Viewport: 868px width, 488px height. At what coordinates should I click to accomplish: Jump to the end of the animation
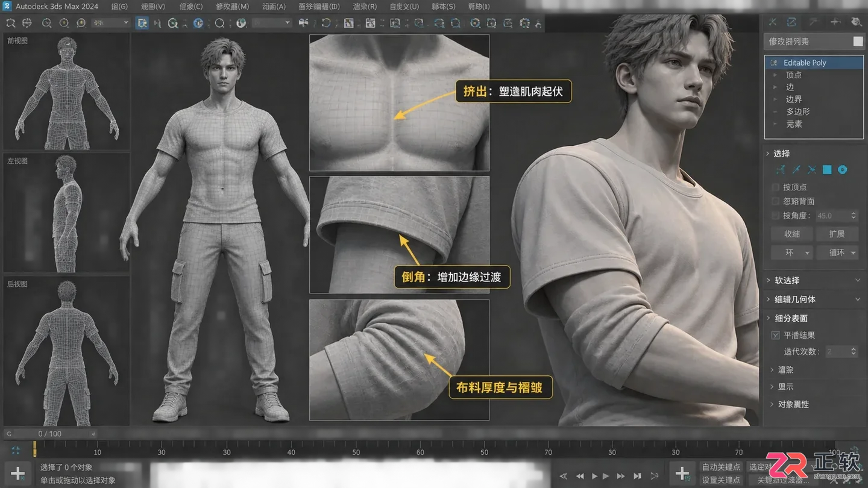coord(637,476)
